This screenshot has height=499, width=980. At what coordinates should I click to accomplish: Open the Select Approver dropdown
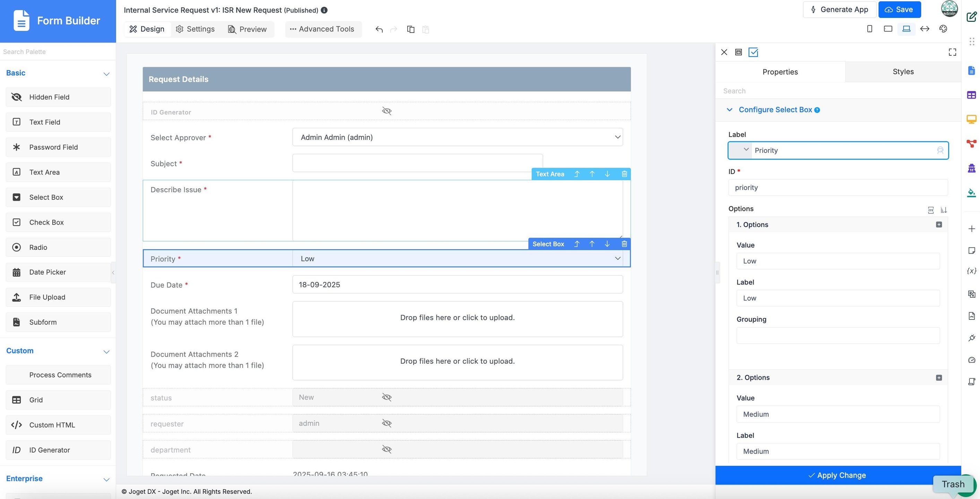pyautogui.click(x=457, y=137)
